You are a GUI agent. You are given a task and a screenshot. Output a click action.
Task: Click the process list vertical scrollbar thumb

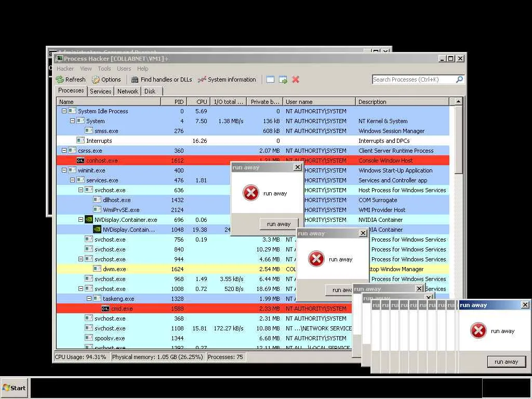(458, 140)
